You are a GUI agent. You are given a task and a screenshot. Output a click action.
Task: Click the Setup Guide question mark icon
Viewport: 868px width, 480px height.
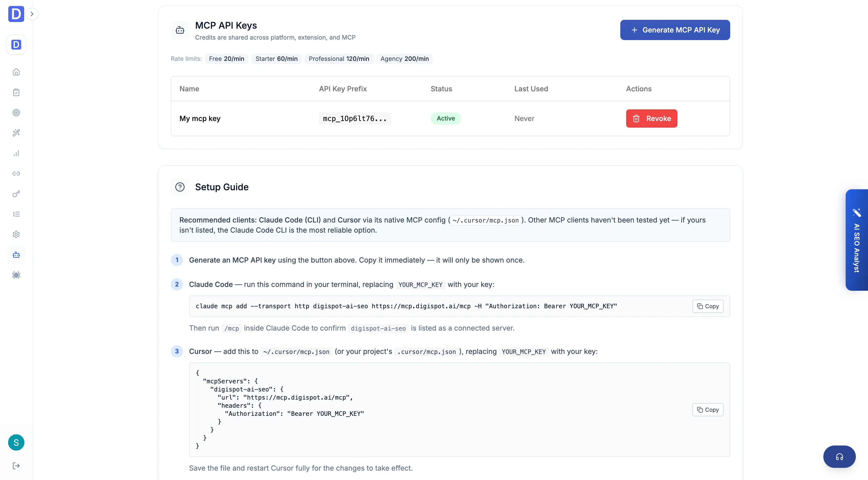[180, 187]
